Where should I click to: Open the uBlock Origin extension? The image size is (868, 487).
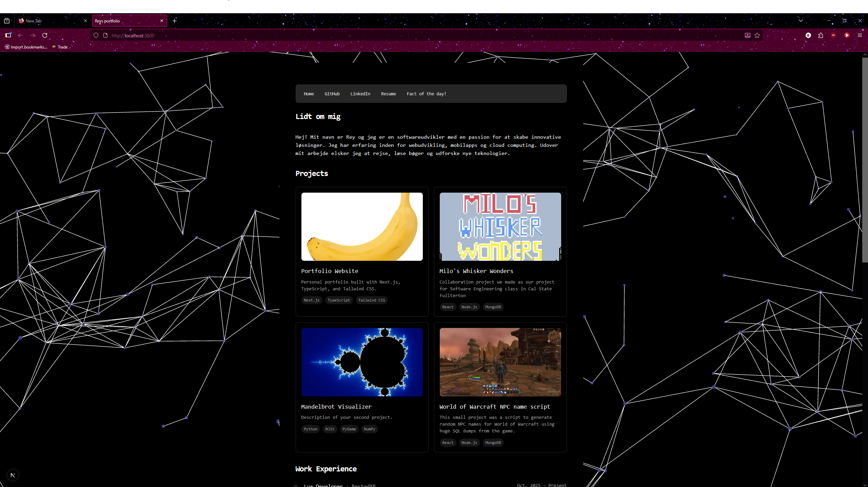833,35
